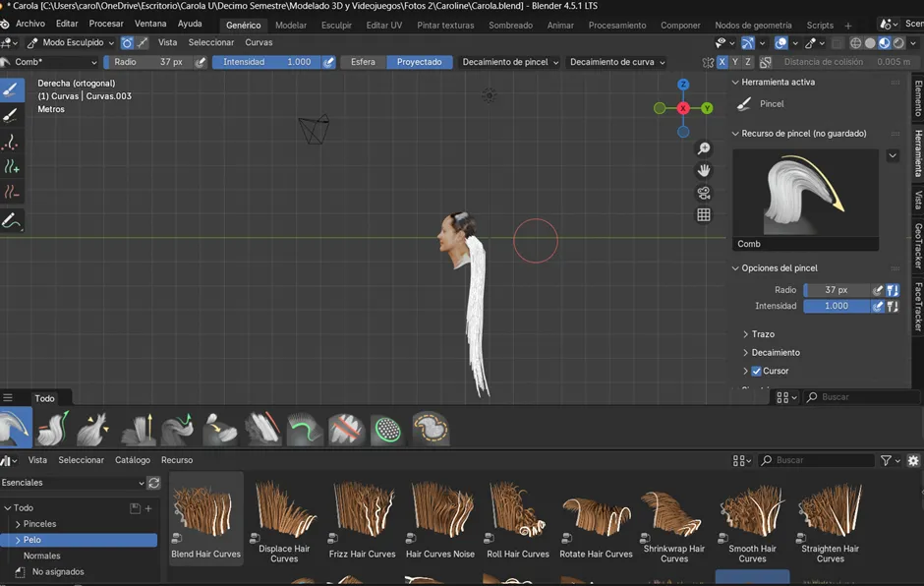Viewport: 924px width, 586px height.
Task: Select the delete curves tool in left toolbar
Action: [12, 192]
